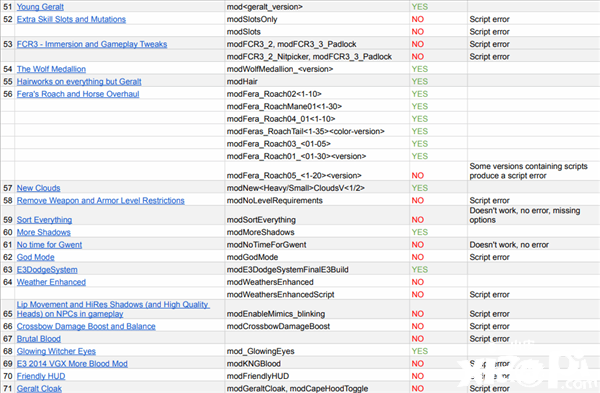
Task: Select 'Doesn't work, no error, missing options' note
Action: pyautogui.click(x=533, y=215)
